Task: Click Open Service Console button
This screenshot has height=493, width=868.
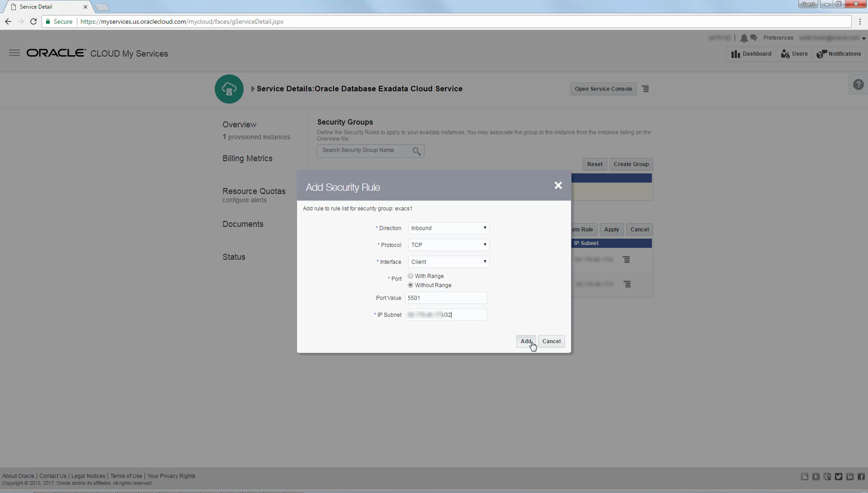Action: [x=604, y=89]
